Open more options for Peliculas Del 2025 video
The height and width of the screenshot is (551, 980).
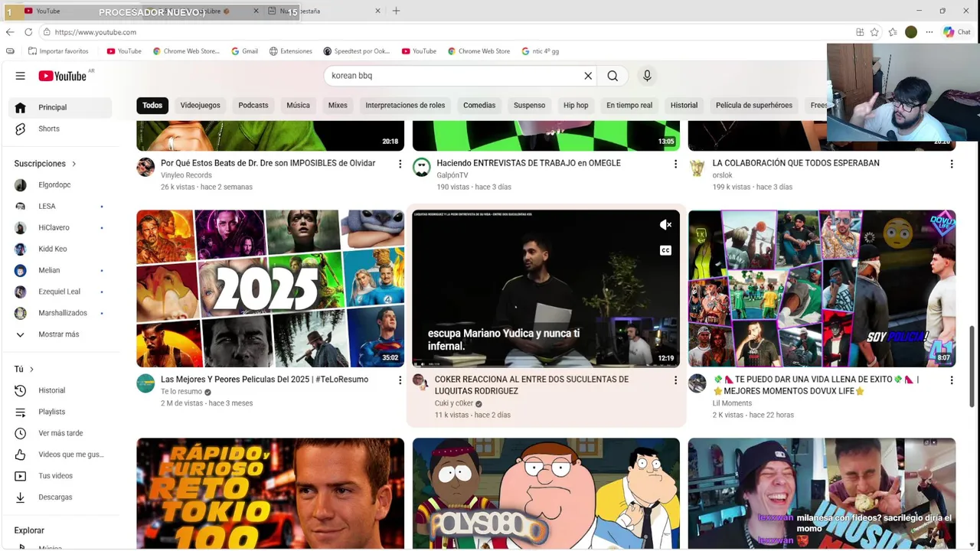[x=400, y=380]
